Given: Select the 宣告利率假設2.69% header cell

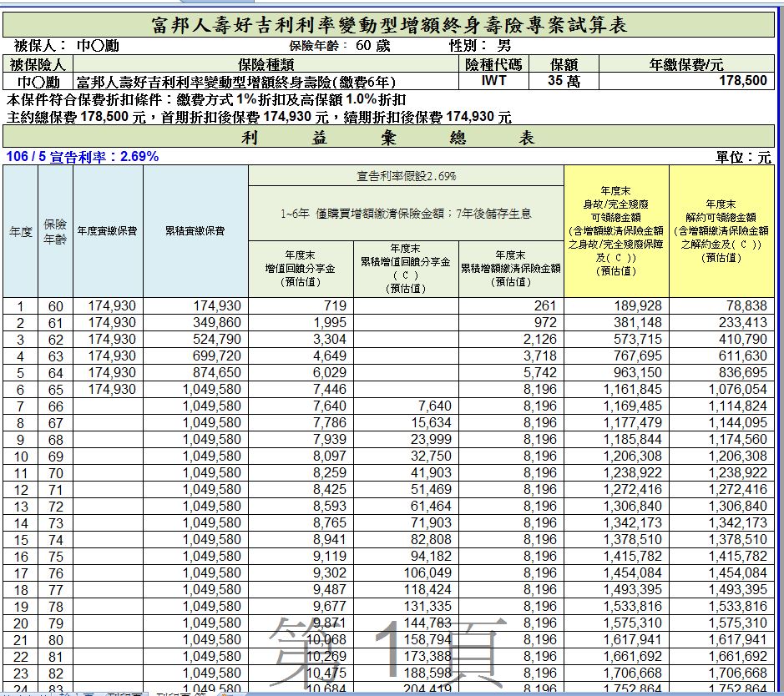Looking at the screenshot, I should (406, 176).
